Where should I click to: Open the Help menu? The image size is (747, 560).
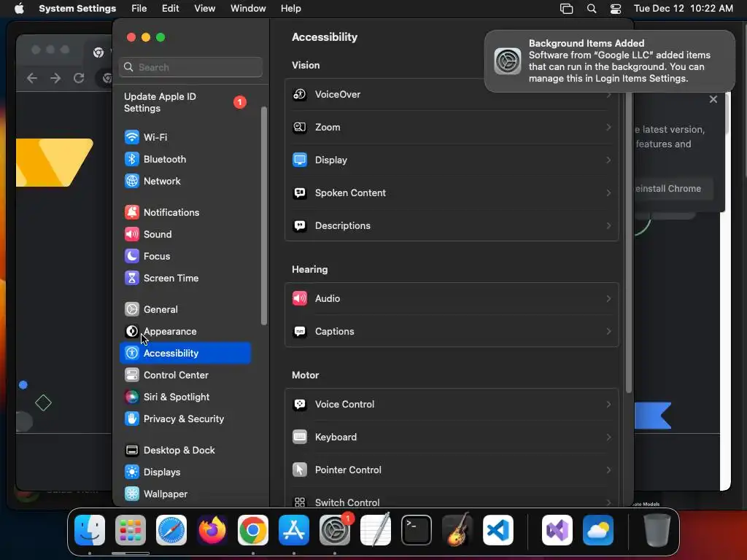[290, 9]
